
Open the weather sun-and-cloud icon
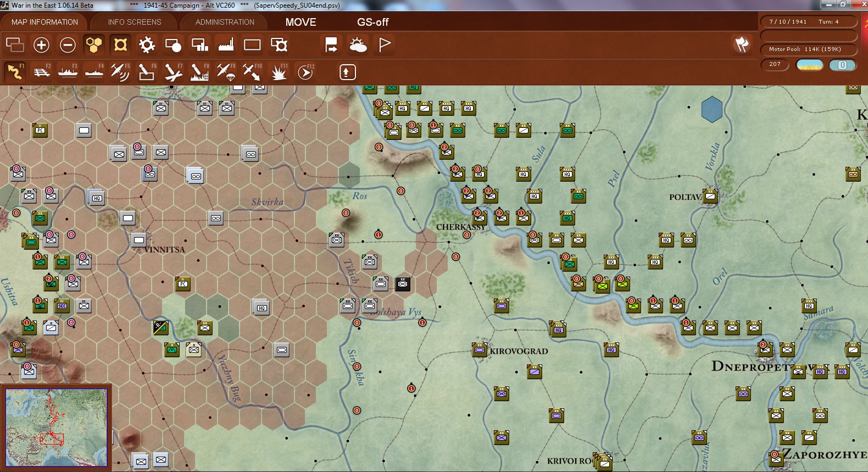(x=358, y=44)
